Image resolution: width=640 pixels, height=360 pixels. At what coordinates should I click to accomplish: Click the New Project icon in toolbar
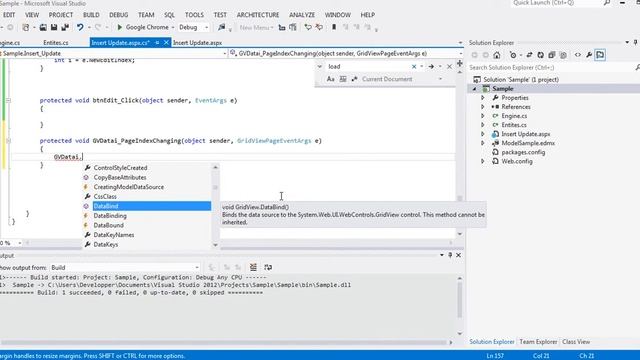26,27
